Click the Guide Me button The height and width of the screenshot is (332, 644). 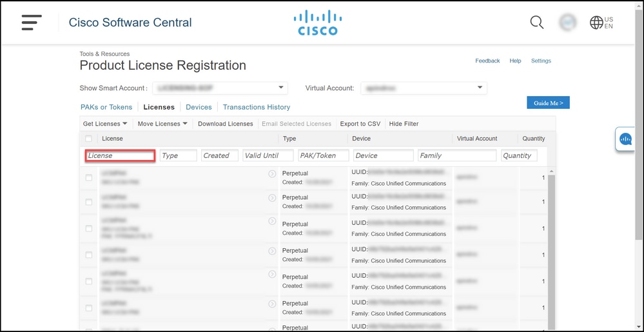[x=549, y=103]
